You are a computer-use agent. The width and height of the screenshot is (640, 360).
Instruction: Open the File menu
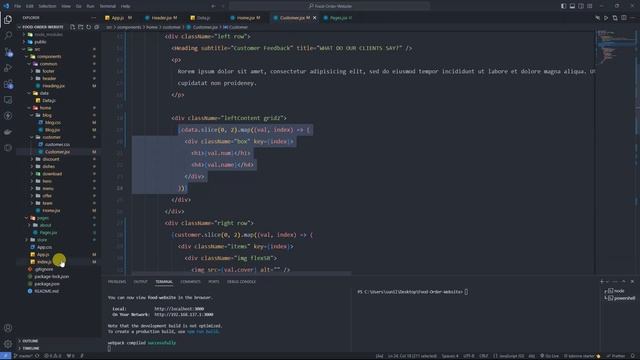pyautogui.click(x=18, y=6)
